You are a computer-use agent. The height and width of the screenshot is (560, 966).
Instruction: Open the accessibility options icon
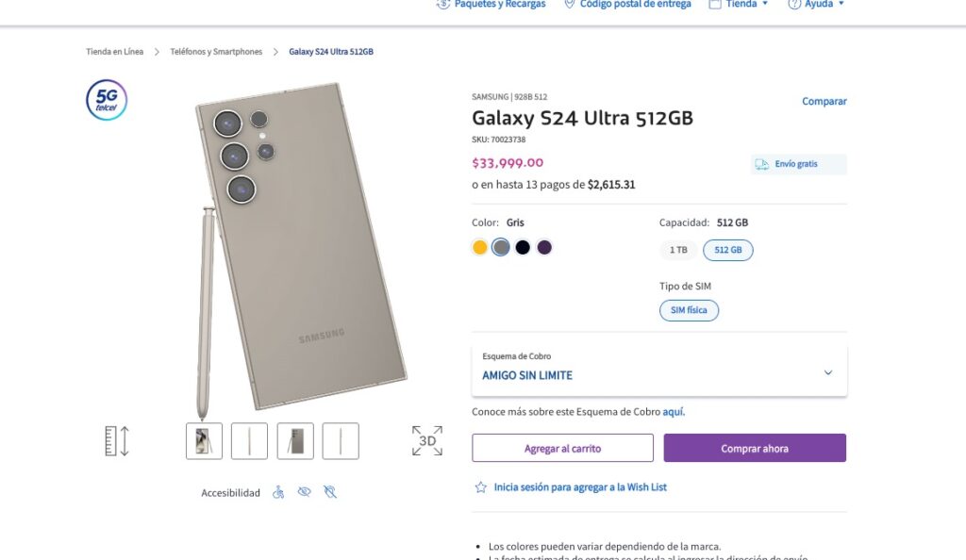point(278,491)
